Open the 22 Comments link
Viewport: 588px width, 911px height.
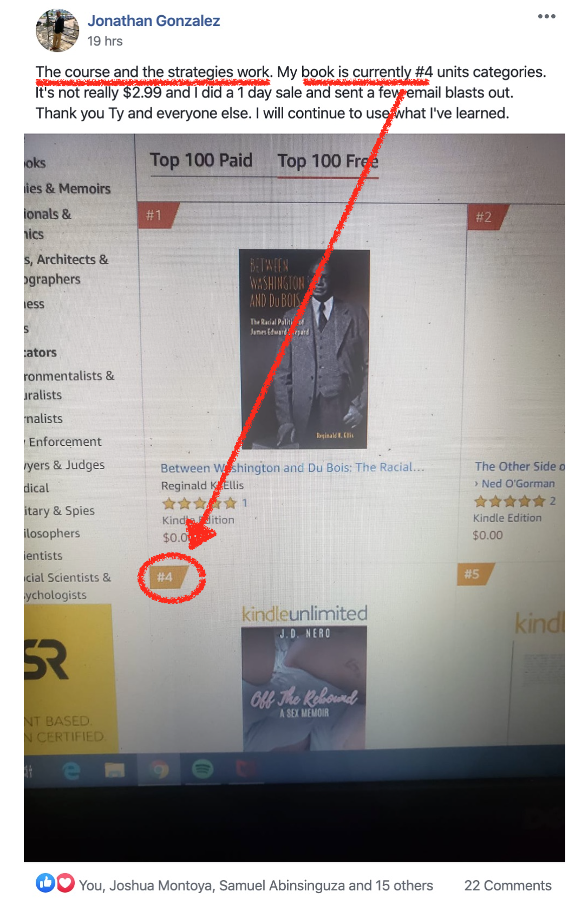point(508,885)
